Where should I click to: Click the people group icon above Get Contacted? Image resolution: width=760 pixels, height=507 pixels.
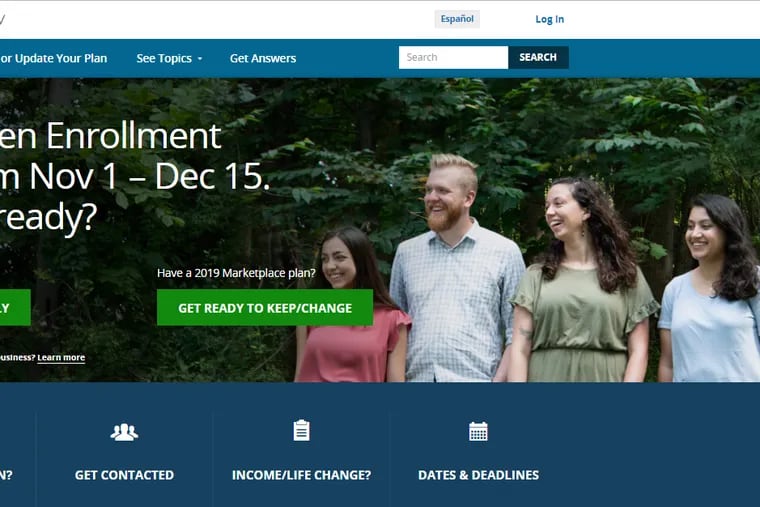pyautogui.click(x=124, y=432)
